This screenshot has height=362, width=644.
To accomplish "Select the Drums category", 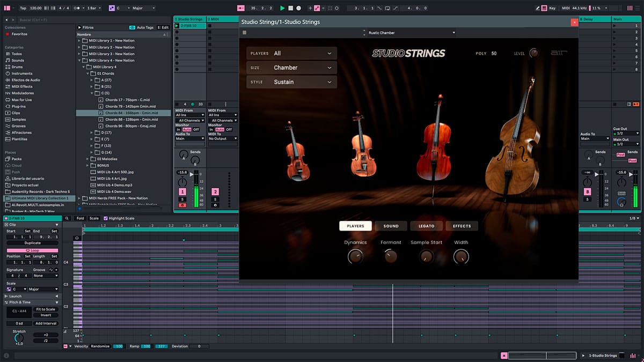I will click(17, 67).
